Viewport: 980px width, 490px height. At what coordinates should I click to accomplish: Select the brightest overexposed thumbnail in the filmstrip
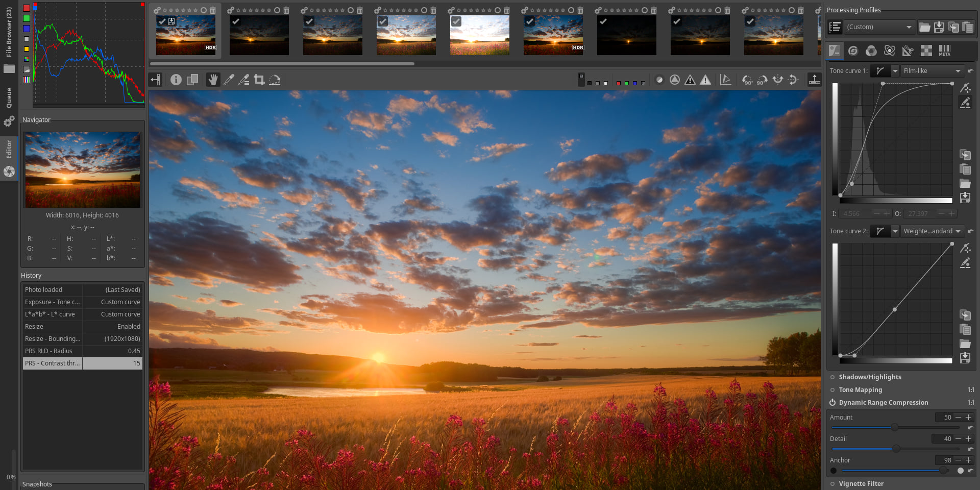pos(479,35)
